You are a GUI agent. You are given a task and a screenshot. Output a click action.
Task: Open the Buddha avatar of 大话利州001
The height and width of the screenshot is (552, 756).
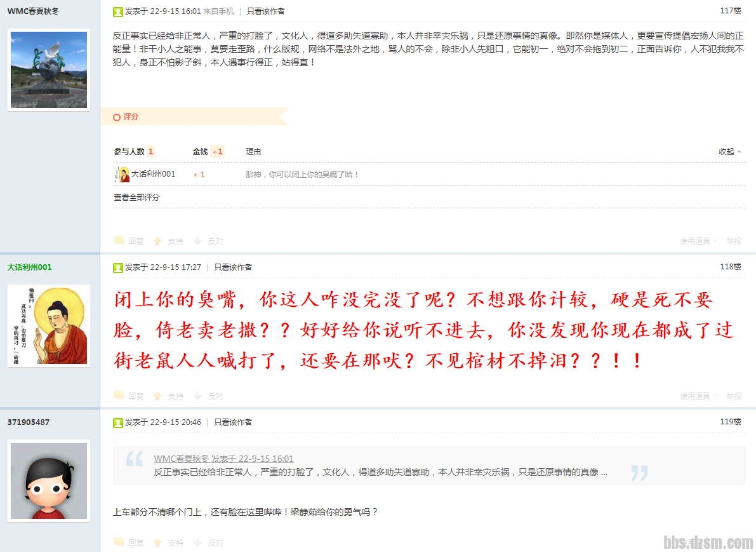pyautogui.click(x=49, y=326)
